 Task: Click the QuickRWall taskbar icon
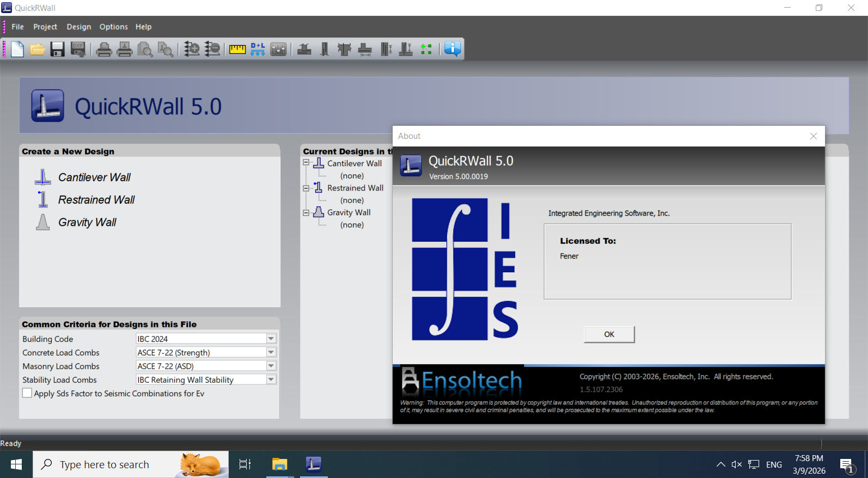coord(313,464)
